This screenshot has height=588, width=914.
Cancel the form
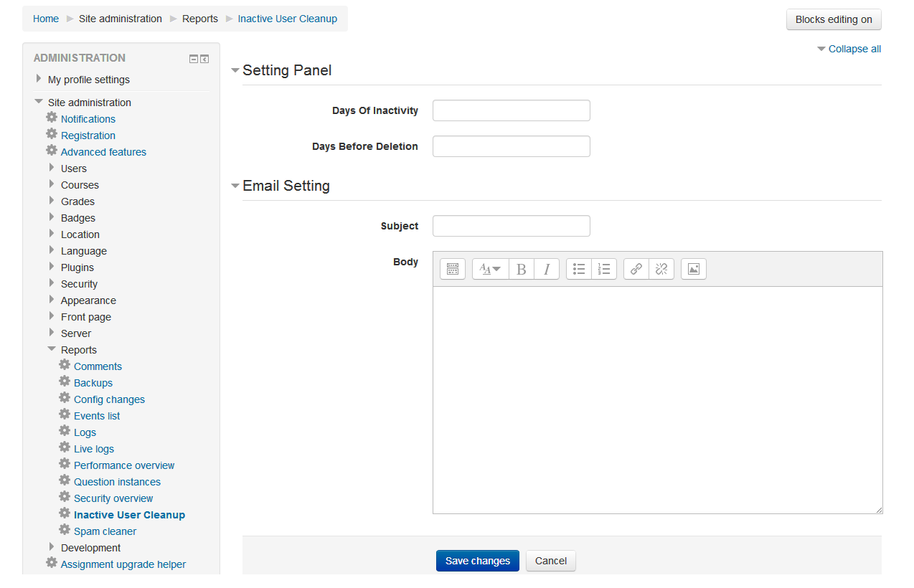tap(551, 561)
